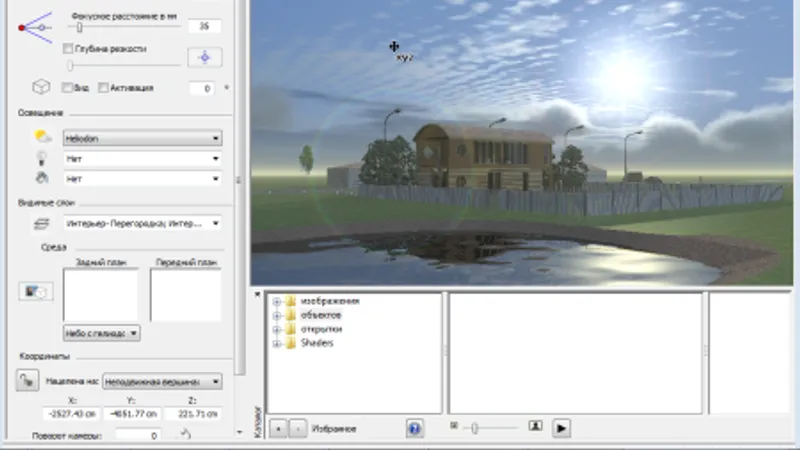The image size is (800, 450).
Task: Click the Задний план preview box
Action: point(101,295)
